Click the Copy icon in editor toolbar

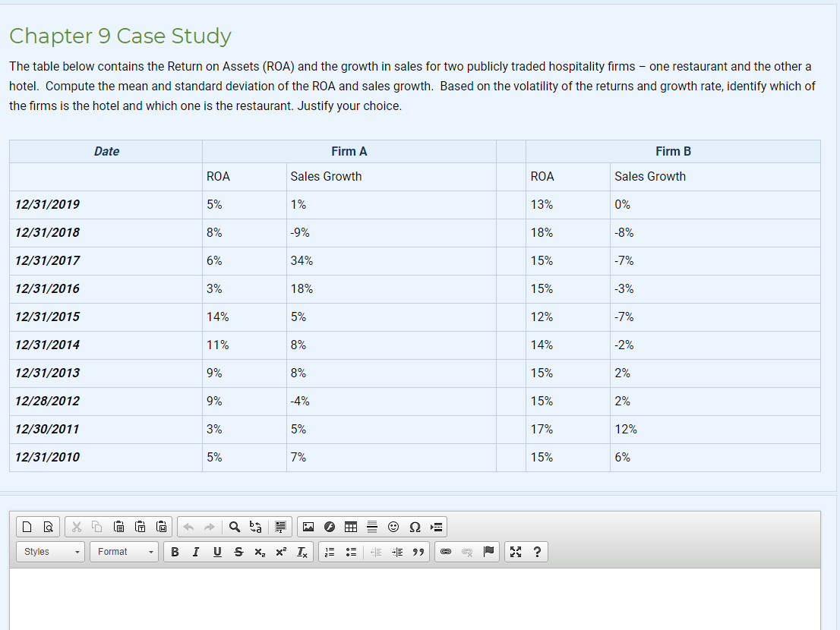click(97, 527)
